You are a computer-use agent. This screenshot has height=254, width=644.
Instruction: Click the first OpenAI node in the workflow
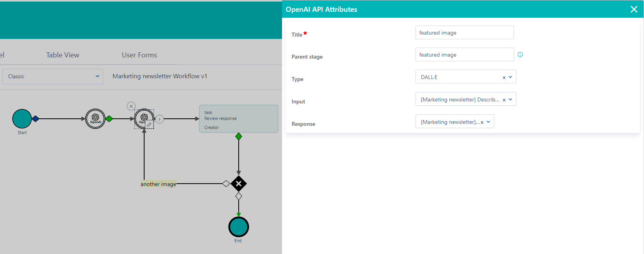click(x=95, y=119)
